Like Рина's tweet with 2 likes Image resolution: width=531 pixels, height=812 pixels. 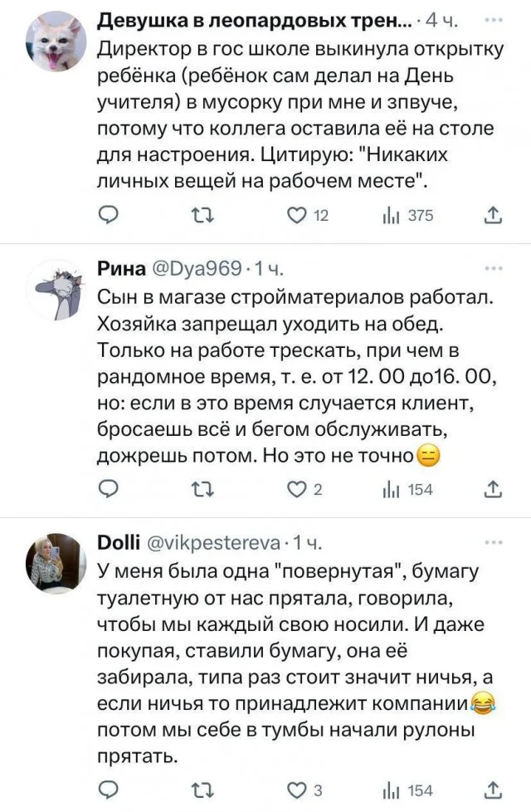pos(297,490)
